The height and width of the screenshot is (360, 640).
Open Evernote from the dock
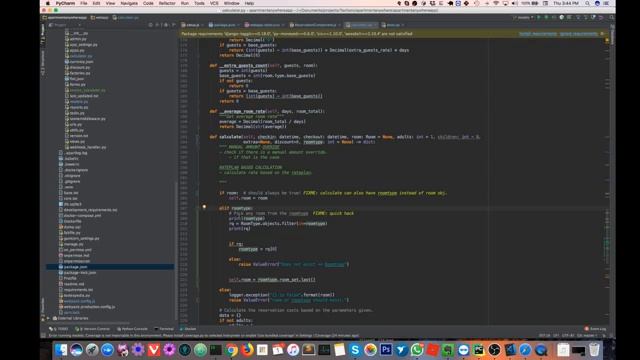(448, 350)
